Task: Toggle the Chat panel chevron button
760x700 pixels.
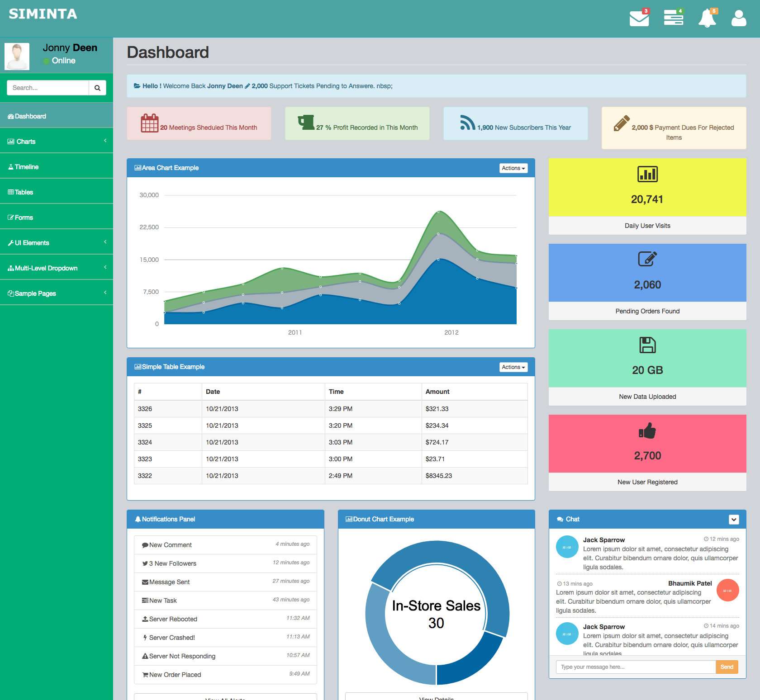Action: click(x=734, y=520)
